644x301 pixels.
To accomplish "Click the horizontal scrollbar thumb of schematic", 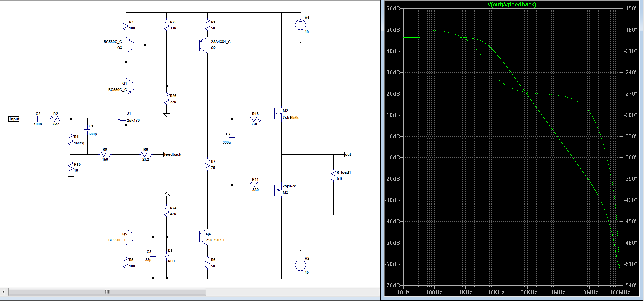I will (107, 292).
